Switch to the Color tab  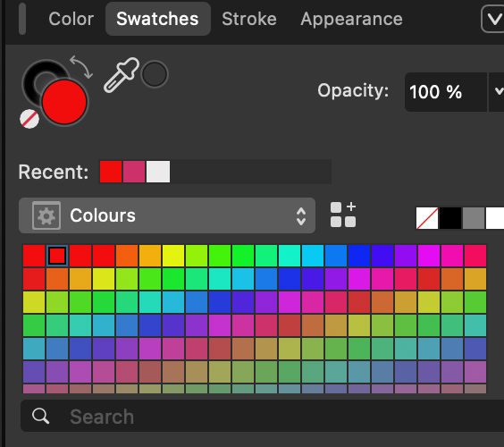pos(71,19)
